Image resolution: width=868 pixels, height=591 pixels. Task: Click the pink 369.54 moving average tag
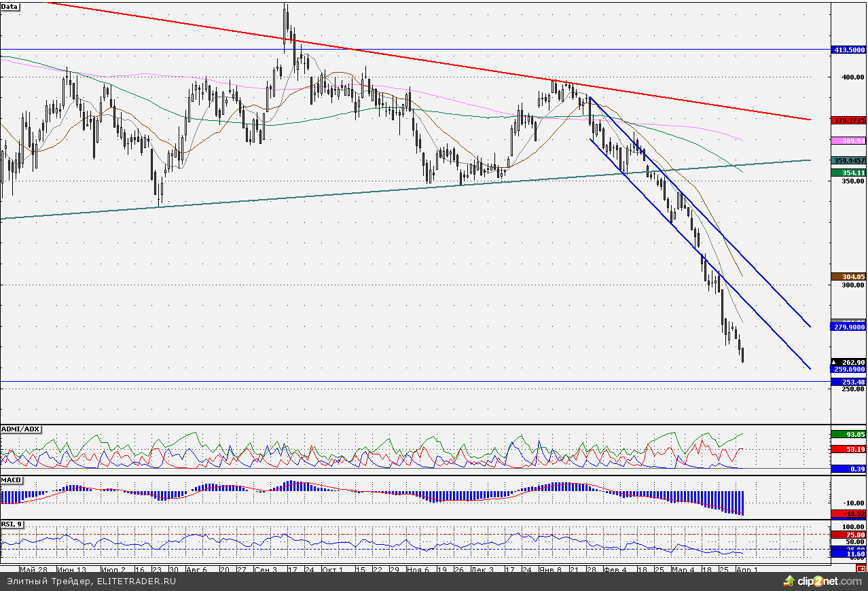848,141
